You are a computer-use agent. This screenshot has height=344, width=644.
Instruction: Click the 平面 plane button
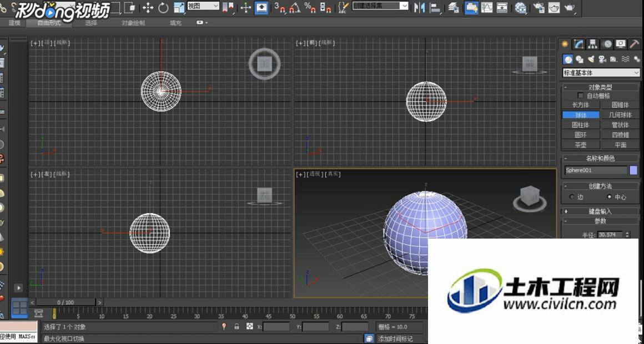620,145
